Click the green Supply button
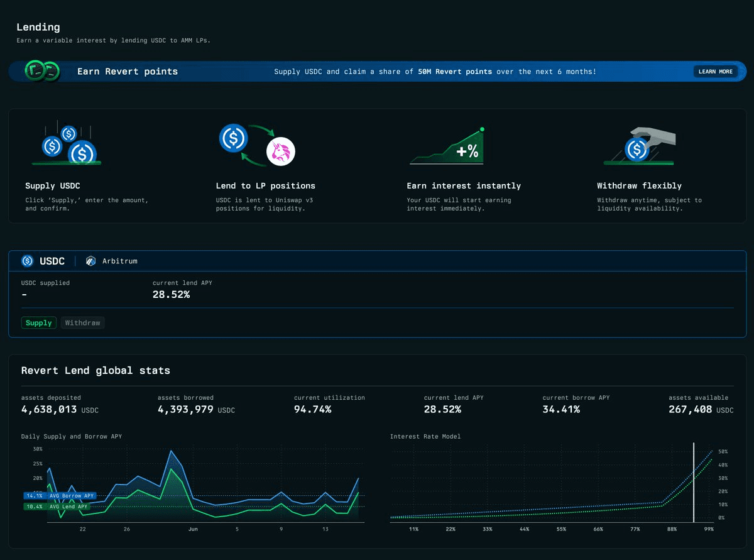The image size is (754, 560). pos(39,322)
